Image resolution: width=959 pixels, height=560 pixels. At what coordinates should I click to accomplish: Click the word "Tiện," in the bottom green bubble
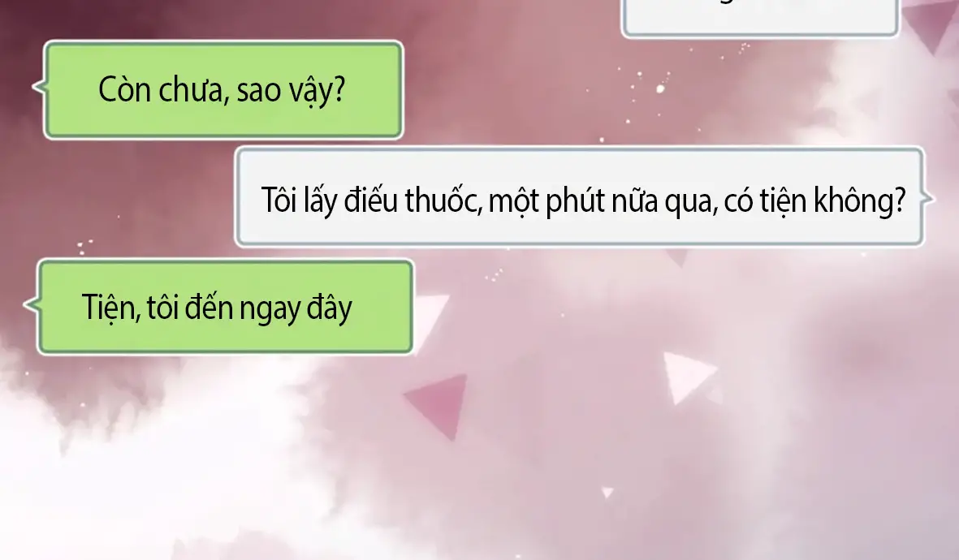(x=111, y=308)
